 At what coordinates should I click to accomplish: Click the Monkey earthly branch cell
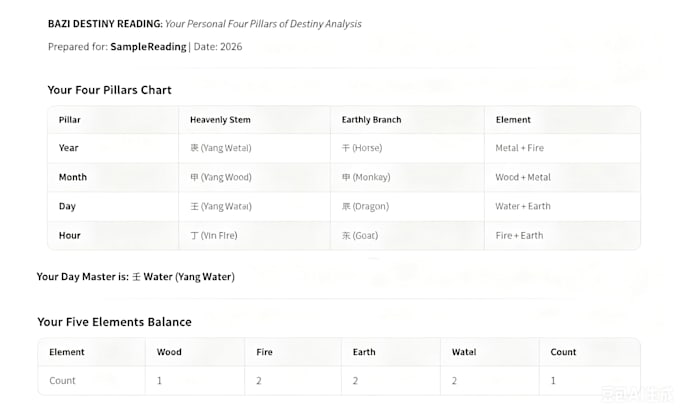point(366,177)
